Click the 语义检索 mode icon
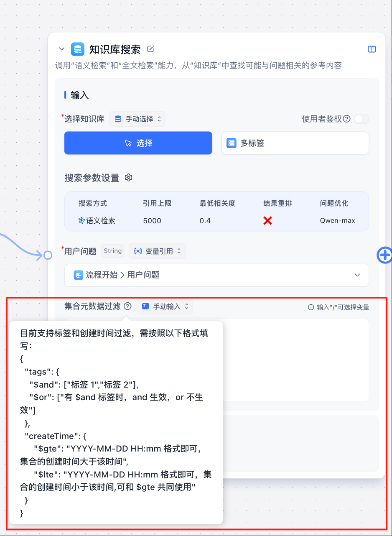This screenshot has width=392, height=536. tap(81, 220)
